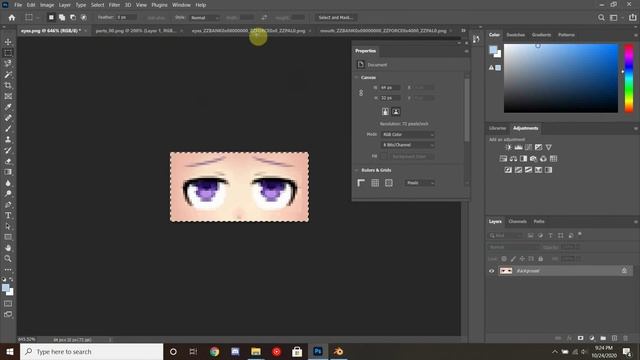Select the Hand tool
The width and height of the screenshot is (640, 360).
[8, 248]
